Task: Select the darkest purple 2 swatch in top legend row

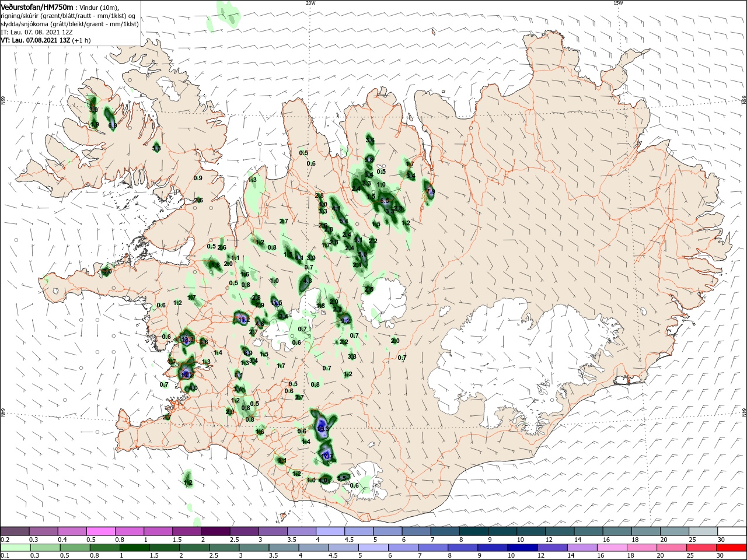Action: pyautogui.click(x=215, y=531)
